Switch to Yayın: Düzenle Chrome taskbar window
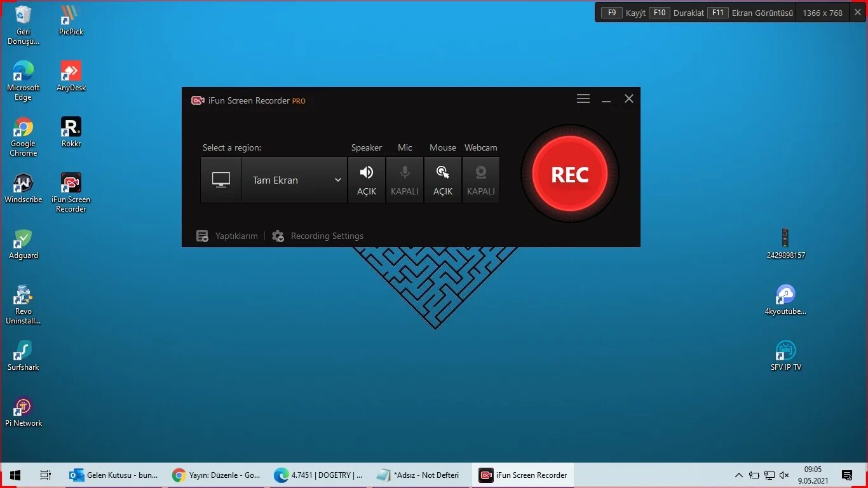 [216, 475]
